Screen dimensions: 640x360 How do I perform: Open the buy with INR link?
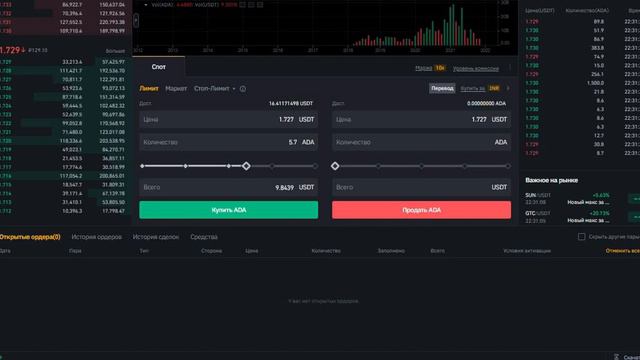[x=480, y=88]
